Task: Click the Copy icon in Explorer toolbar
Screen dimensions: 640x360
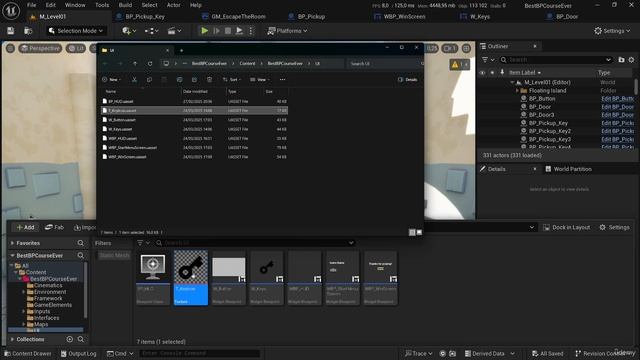Action: pos(149,80)
